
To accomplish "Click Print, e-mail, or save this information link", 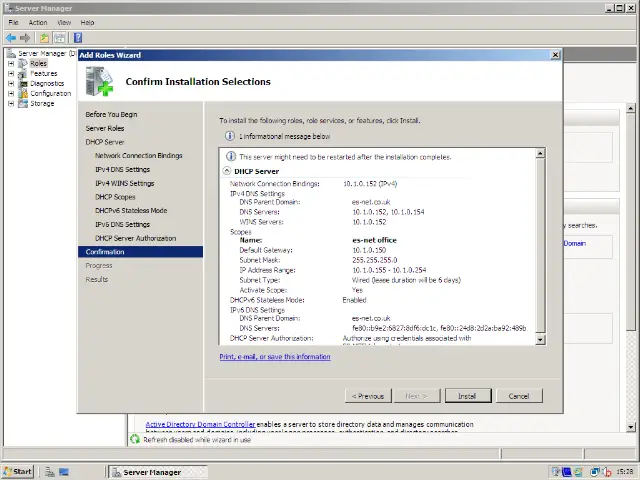I will 275,357.
